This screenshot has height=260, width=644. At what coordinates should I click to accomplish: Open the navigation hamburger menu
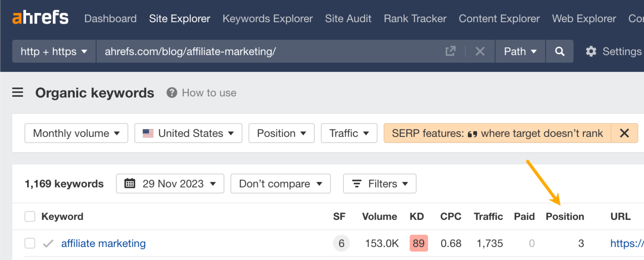[18, 93]
